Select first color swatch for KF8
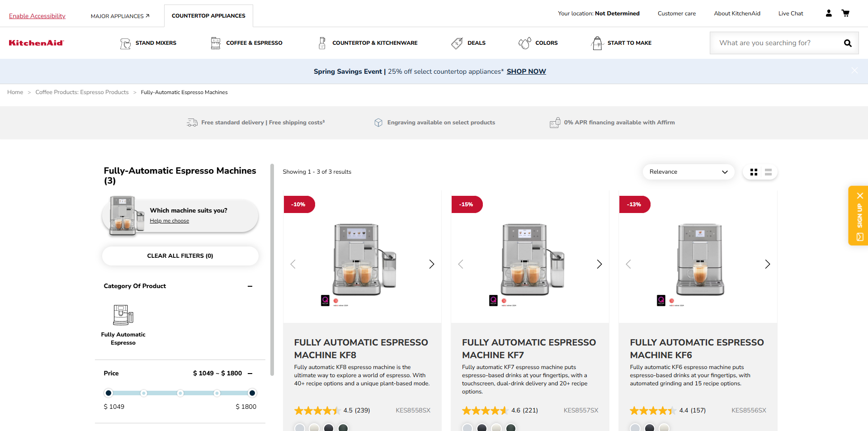The image size is (868, 431). (x=300, y=427)
